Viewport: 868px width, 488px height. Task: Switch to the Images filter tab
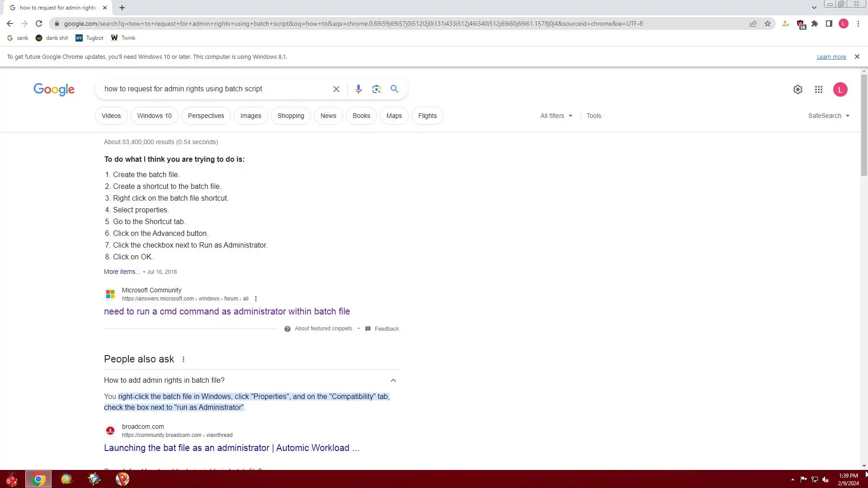(x=250, y=116)
